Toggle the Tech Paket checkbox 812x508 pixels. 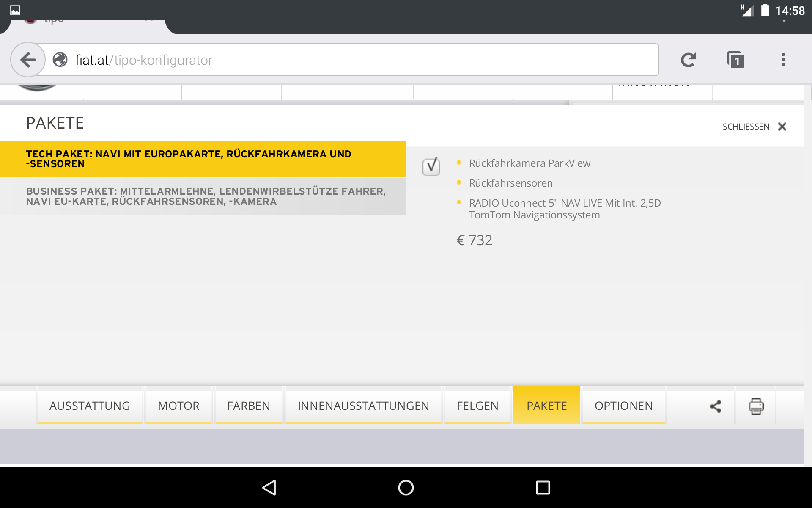pos(431,166)
